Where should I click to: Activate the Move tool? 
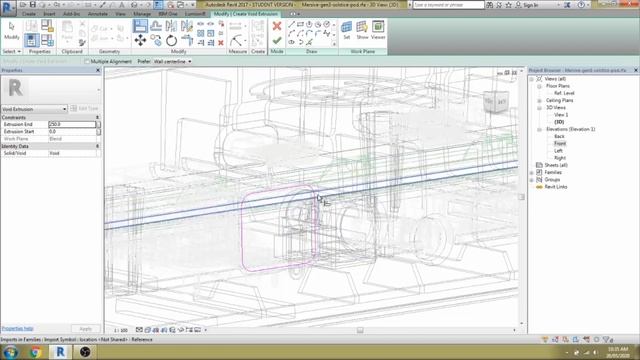140,40
